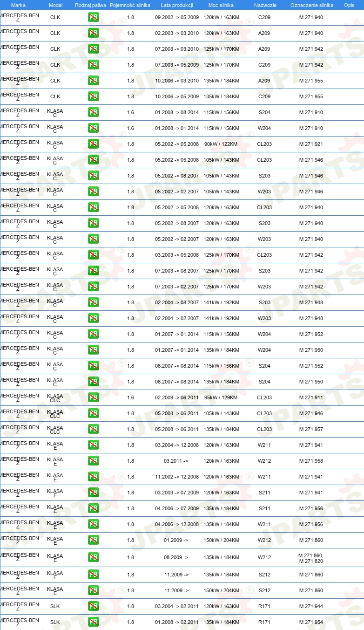Image resolution: width=364 pixels, height=630 pixels.
Task: Select the 'Rodzaj paliwa' column header
Action: [x=90, y=5]
